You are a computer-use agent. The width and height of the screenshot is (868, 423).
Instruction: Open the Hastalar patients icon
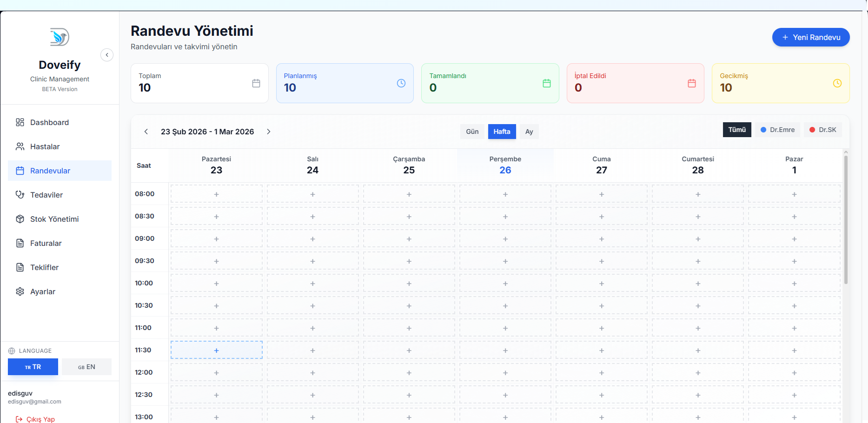(x=20, y=146)
